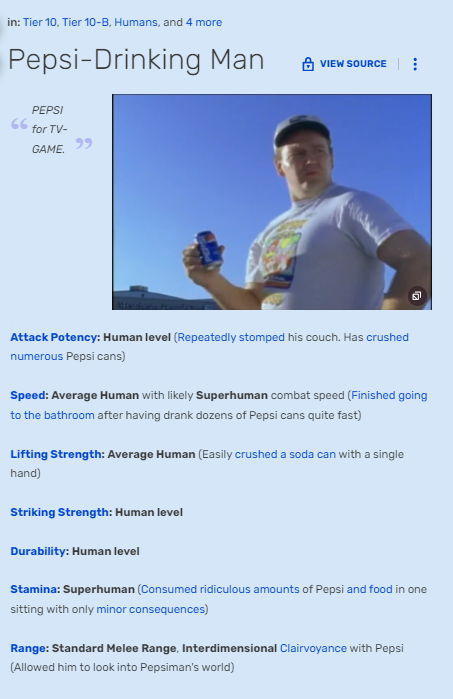Open the three-dot more options menu
The height and width of the screenshot is (699, 453).
pos(415,64)
